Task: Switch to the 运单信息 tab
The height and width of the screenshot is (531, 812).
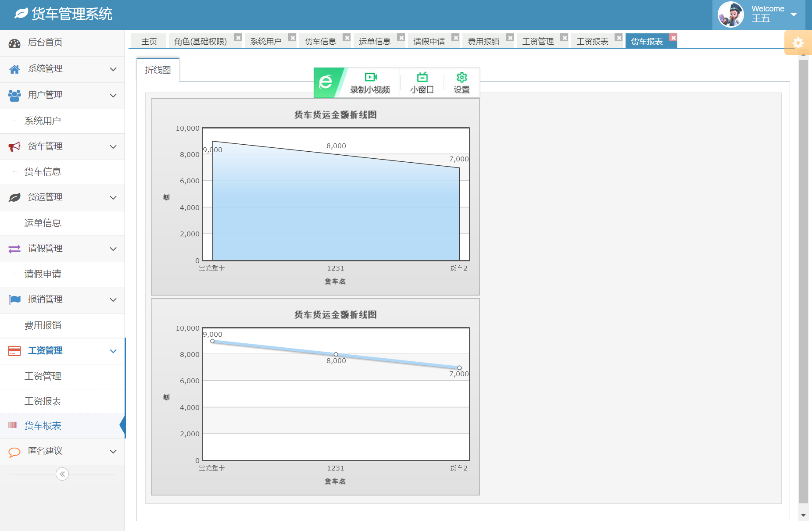Action: (375, 42)
